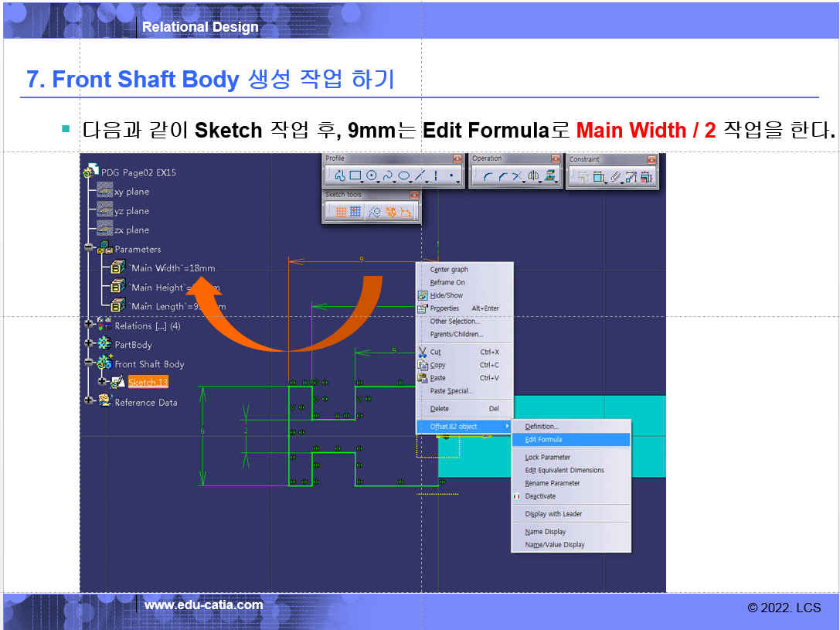Click the Corner tool in Operation toolbar

click(x=488, y=176)
